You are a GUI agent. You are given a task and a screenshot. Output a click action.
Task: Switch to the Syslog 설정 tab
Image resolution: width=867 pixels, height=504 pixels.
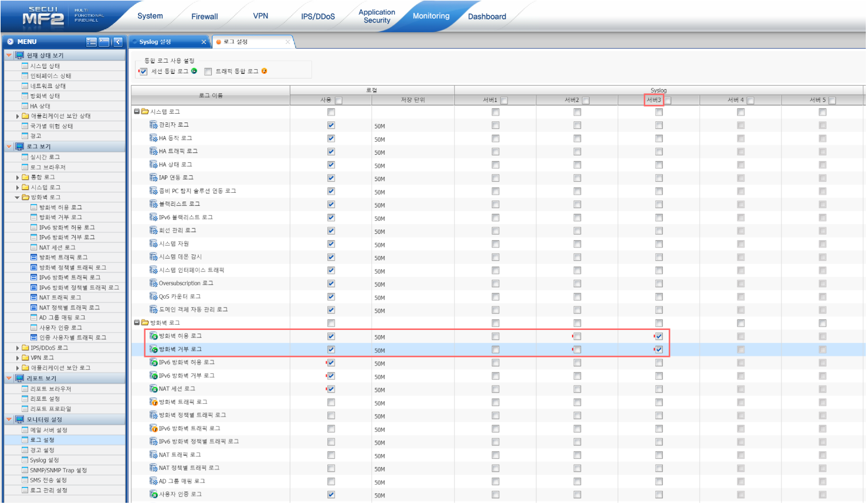click(x=155, y=42)
